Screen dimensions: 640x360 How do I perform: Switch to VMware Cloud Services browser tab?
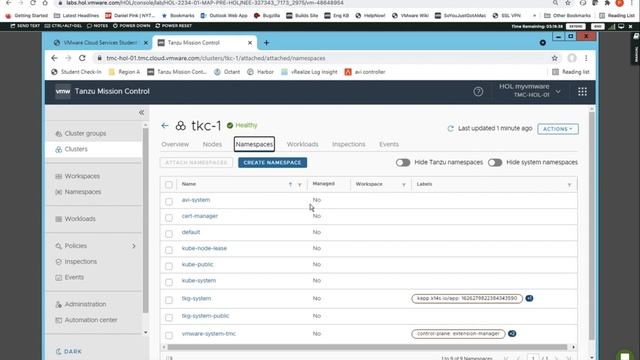click(100, 43)
